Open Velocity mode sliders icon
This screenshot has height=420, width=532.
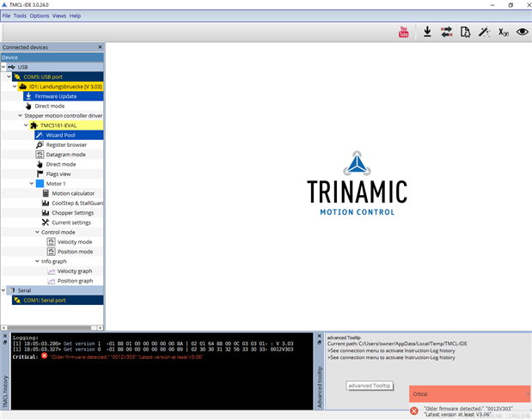[x=52, y=242]
